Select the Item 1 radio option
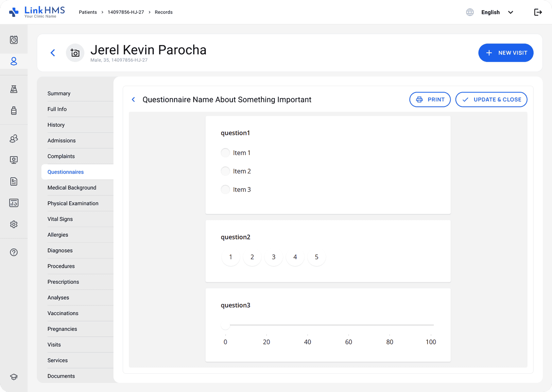The width and height of the screenshot is (552, 392). point(225,153)
